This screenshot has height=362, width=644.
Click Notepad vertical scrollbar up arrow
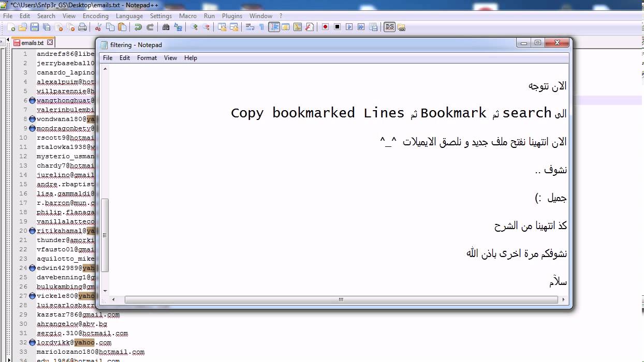tap(105, 69)
